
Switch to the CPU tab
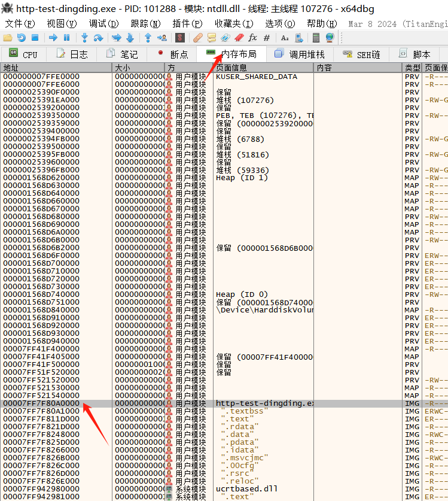(x=24, y=54)
